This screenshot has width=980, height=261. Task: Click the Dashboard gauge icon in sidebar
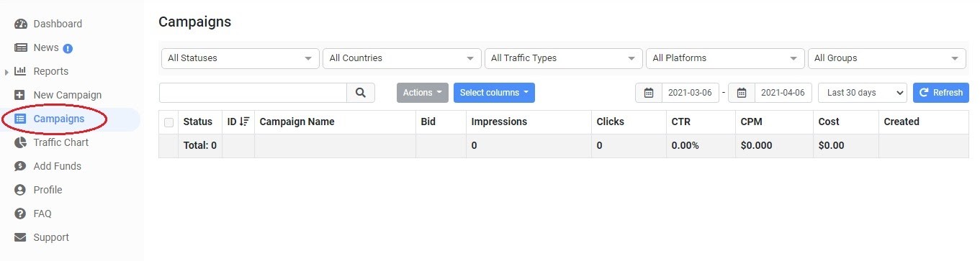[20, 24]
